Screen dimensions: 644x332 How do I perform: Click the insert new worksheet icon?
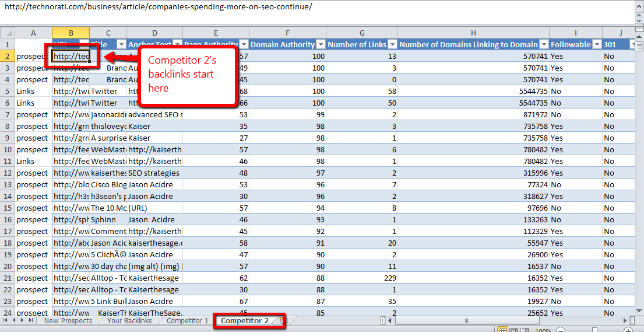285,320
